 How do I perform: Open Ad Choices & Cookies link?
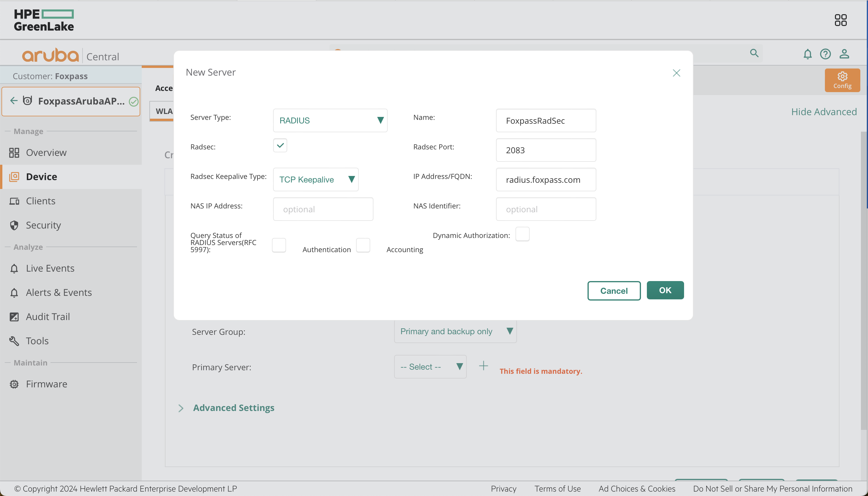(x=637, y=489)
